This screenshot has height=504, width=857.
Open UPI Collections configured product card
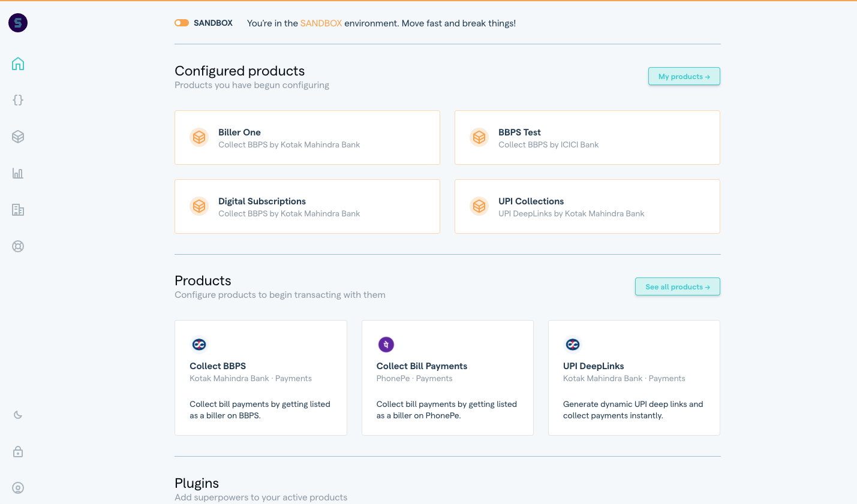click(x=587, y=206)
